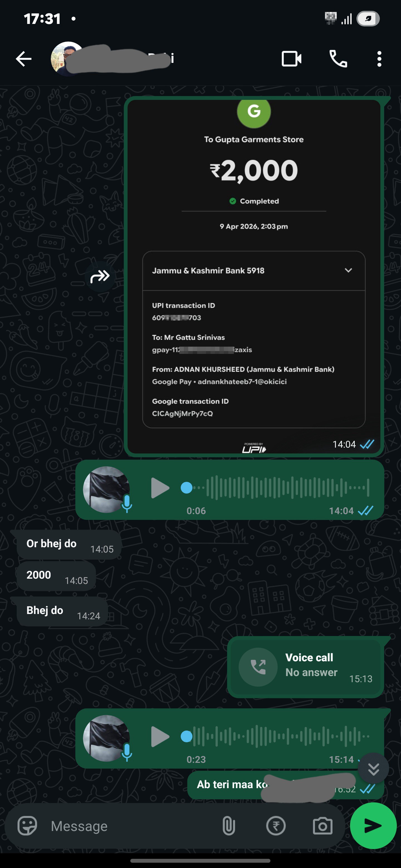Image resolution: width=401 pixels, height=868 pixels.
Task: Play the 0:06 voice message
Action: coord(160,488)
